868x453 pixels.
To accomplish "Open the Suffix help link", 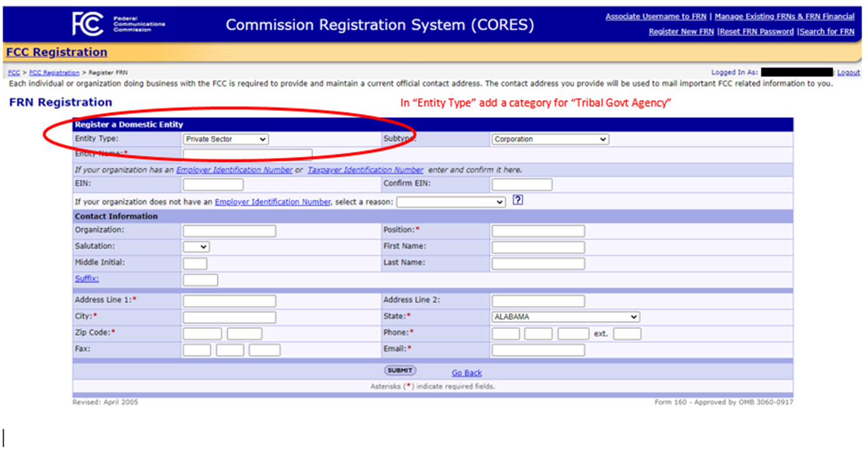I will [86, 279].
